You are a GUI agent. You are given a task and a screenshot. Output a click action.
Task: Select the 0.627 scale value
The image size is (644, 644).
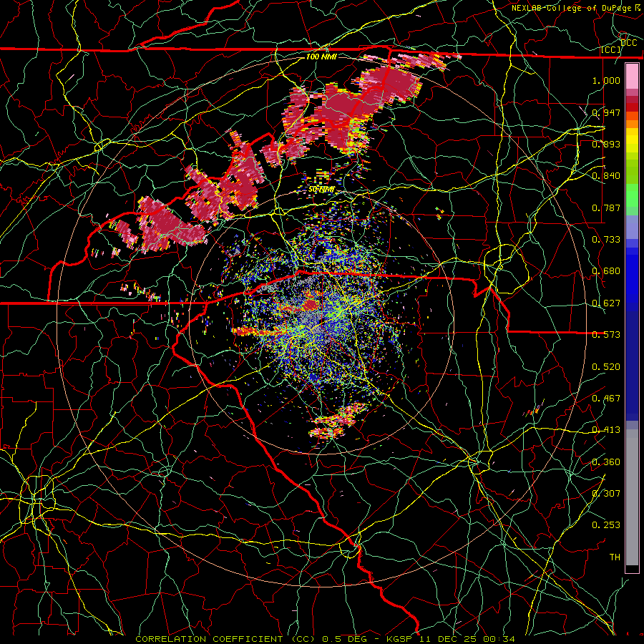[x=606, y=303]
